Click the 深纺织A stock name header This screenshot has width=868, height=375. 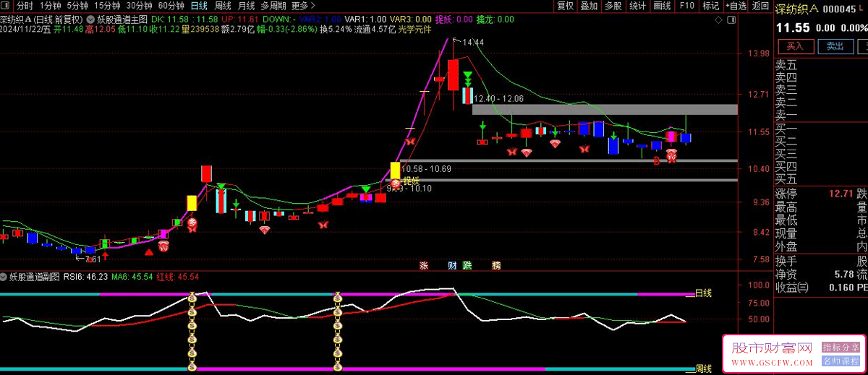[796, 9]
